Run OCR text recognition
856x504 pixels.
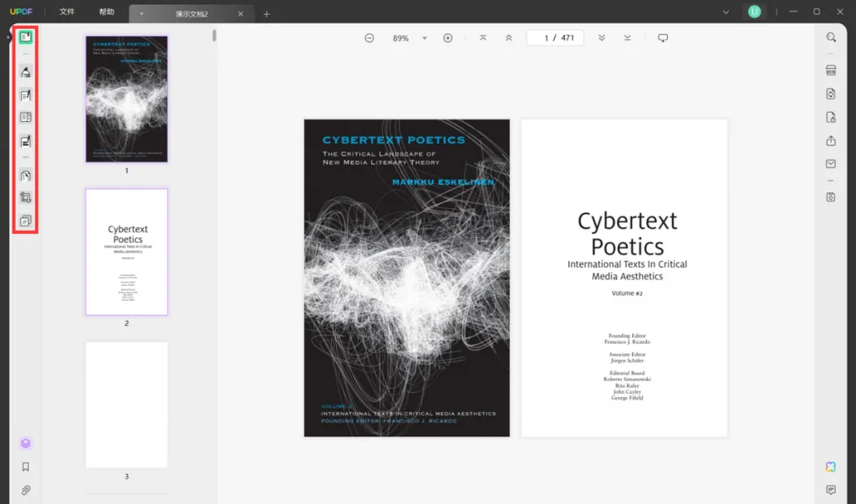tap(831, 70)
